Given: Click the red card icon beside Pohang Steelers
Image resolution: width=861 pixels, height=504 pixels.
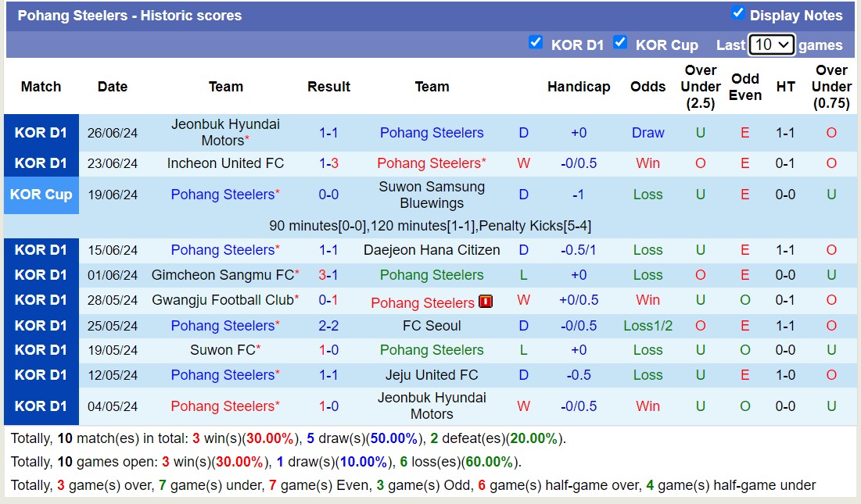Looking at the screenshot, I should 486,301.
